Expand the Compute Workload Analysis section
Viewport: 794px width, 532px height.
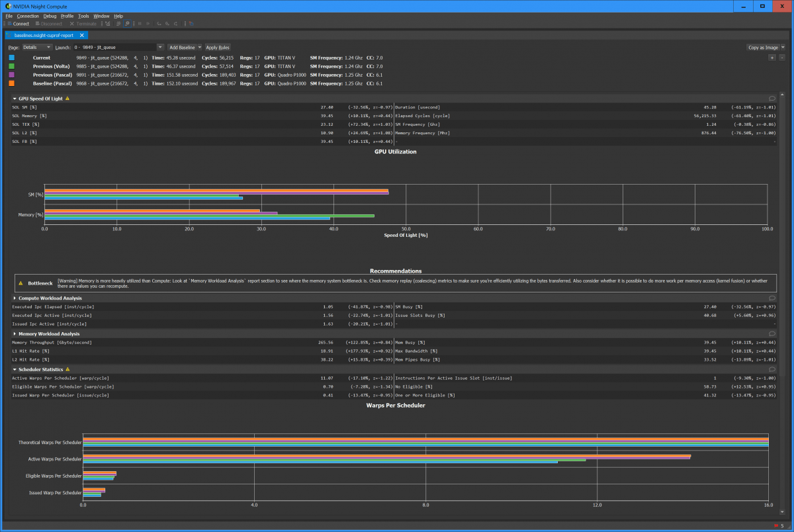point(15,298)
